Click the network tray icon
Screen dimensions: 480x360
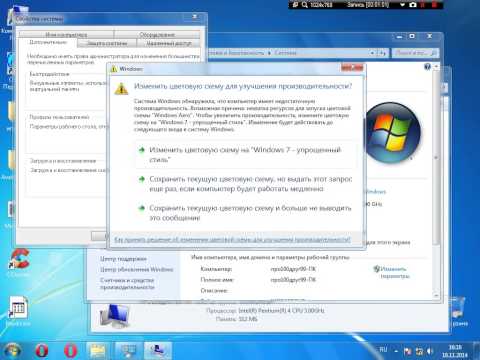click(419, 351)
